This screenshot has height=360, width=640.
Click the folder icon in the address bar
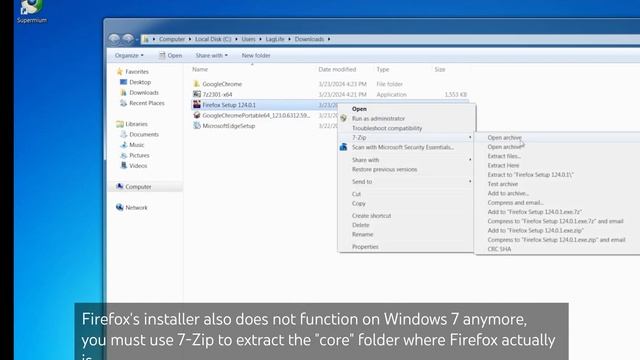pos(146,40)
